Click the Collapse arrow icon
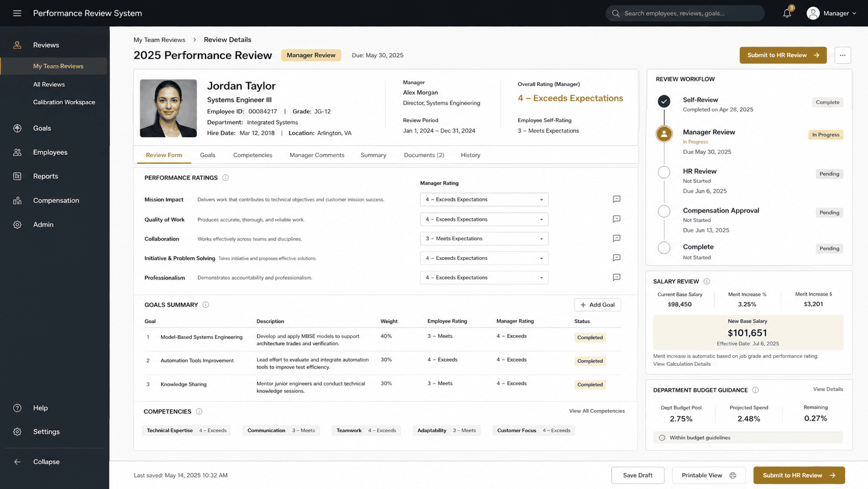868x489 pixels. coord(17,461)
